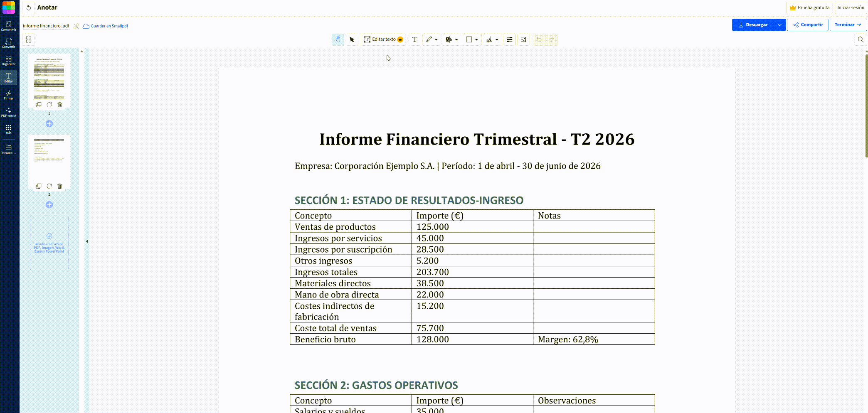Click the unlink icon beside file name
Viewport: 868px width, 413px height.
[x=76, y=26]
